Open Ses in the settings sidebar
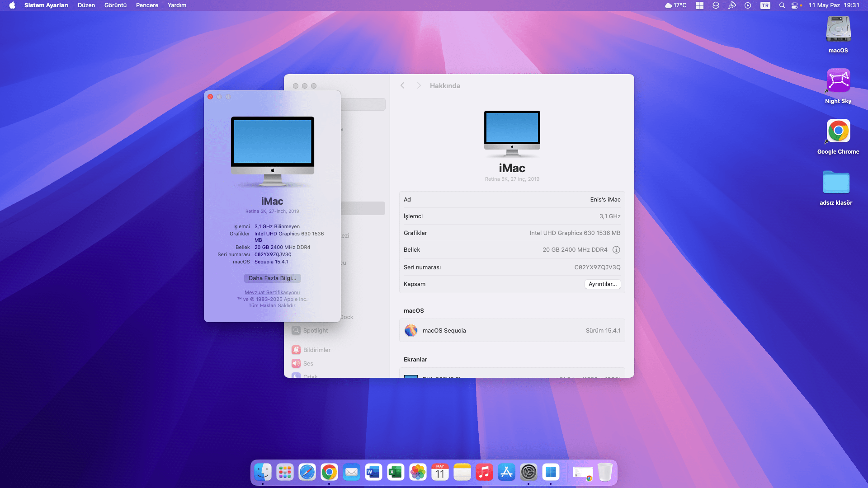Viewport: 868px width, 488px height. click(308, 363)
